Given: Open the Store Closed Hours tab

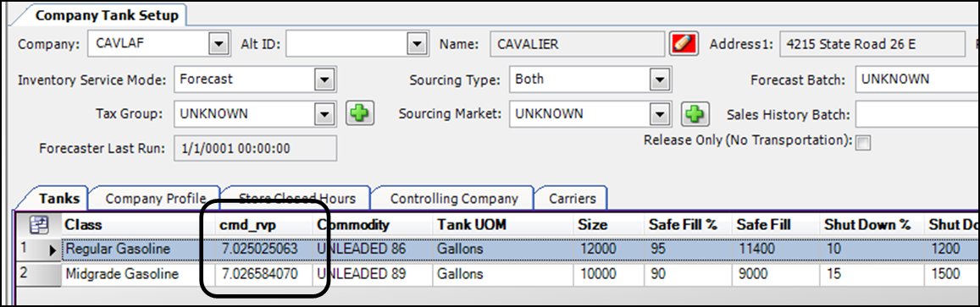Looking at the screenshot, I should point(296,199).
